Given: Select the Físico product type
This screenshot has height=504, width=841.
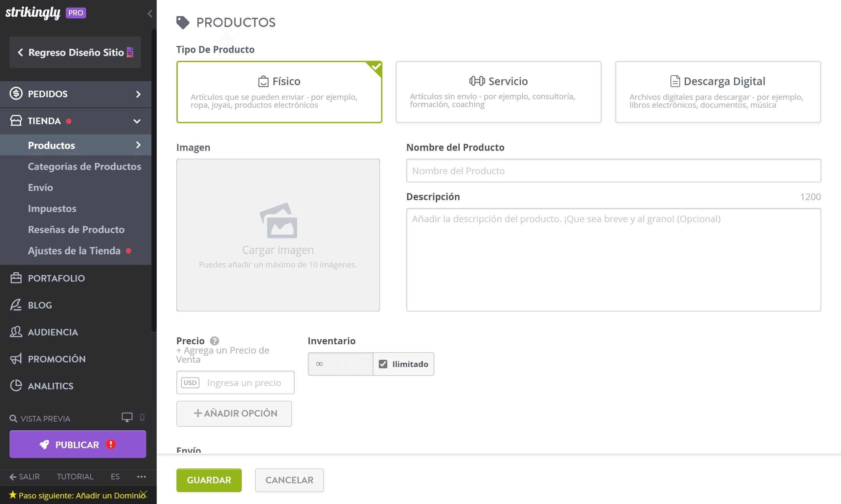Looking at the screenshot, I should click(279, 92).
